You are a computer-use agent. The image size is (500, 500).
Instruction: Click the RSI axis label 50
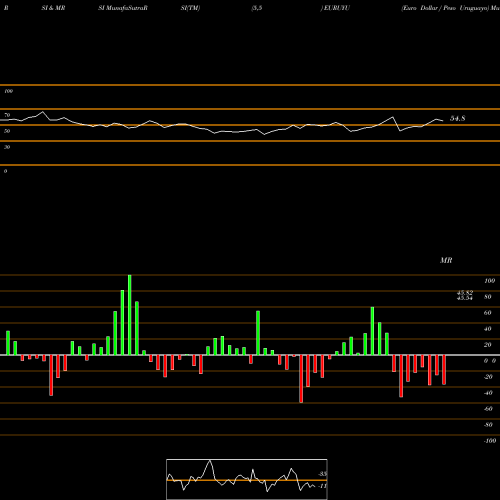point(7,131)
